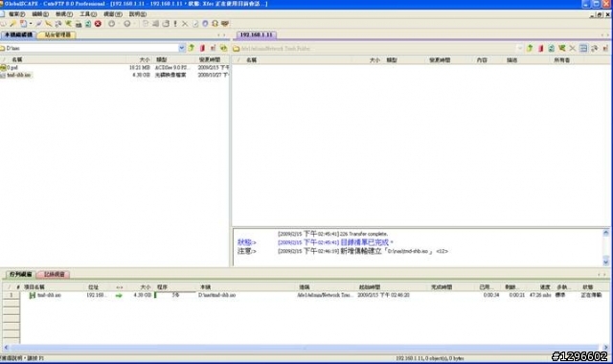613x364 pixels.
Task: Click the second gray circle arrow toolbar icon
Action: point(127,24)
